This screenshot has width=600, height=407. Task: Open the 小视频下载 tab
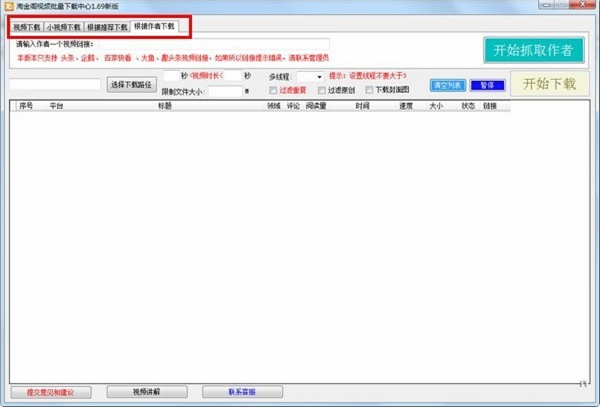coord(64,27)
